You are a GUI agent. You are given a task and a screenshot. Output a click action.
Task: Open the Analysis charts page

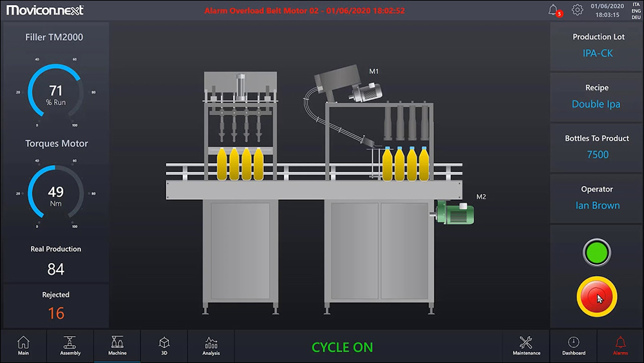pos(211,346)
